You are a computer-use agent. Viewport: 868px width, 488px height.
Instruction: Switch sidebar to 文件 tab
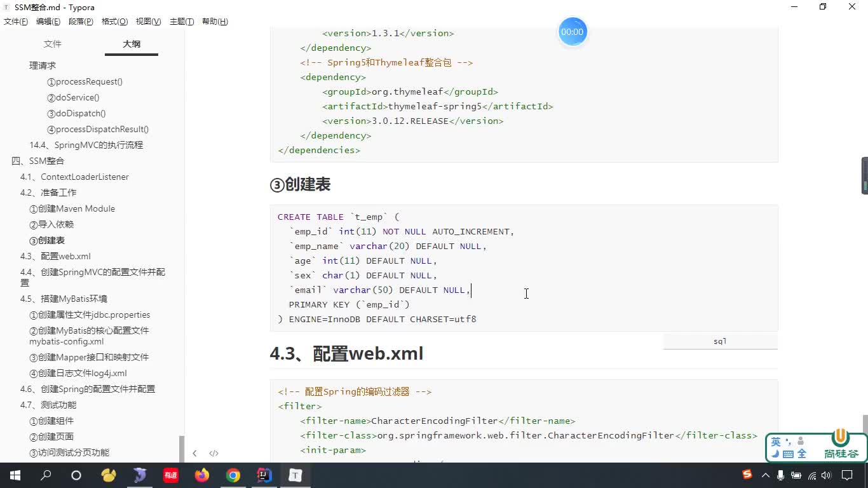53,44
